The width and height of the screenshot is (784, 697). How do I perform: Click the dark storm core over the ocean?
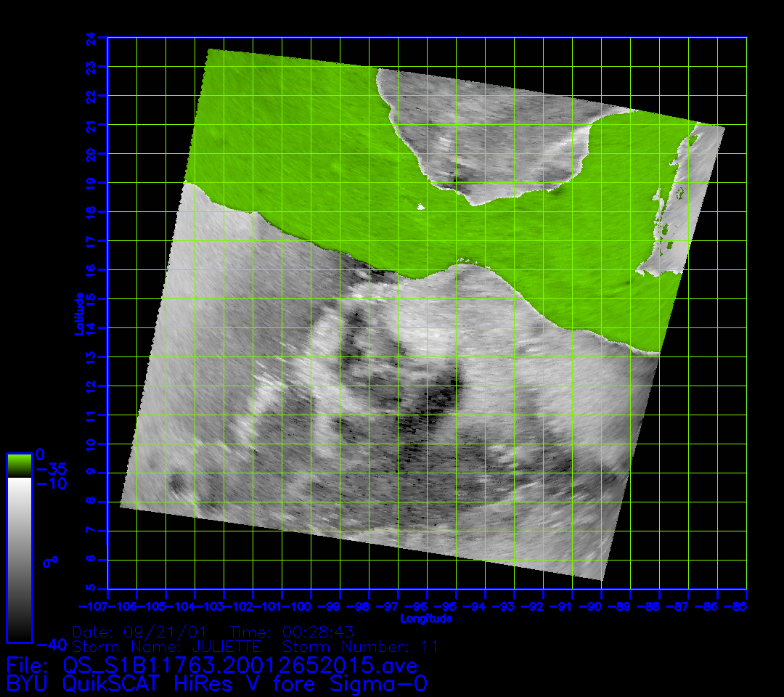click(x=441, y=396)
